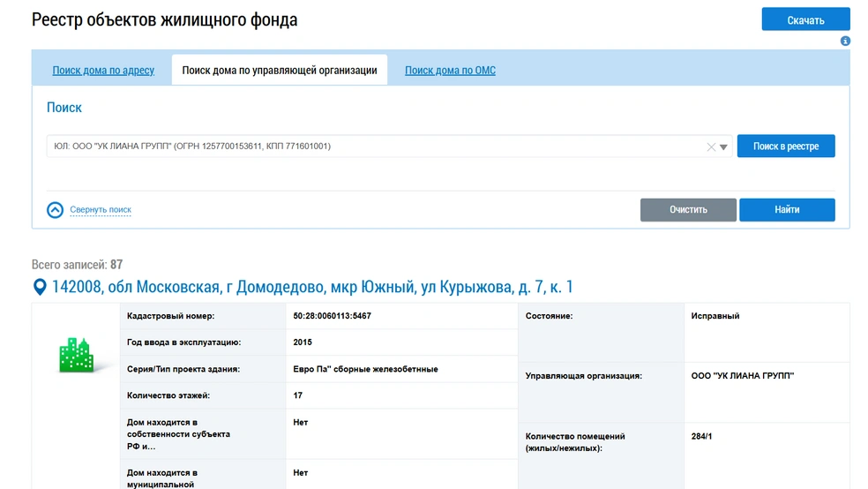Viewport: 868px width, 489px height.
Task: Open the address link ул Курыжова, д. 7, к. 1
Action: point(312,287)
